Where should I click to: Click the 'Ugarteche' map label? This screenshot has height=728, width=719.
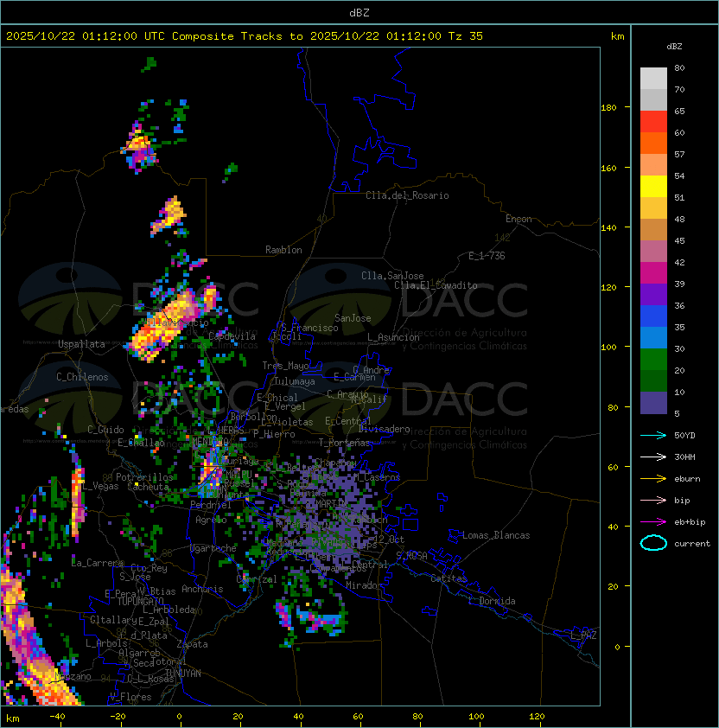click(x=213, y=548)
